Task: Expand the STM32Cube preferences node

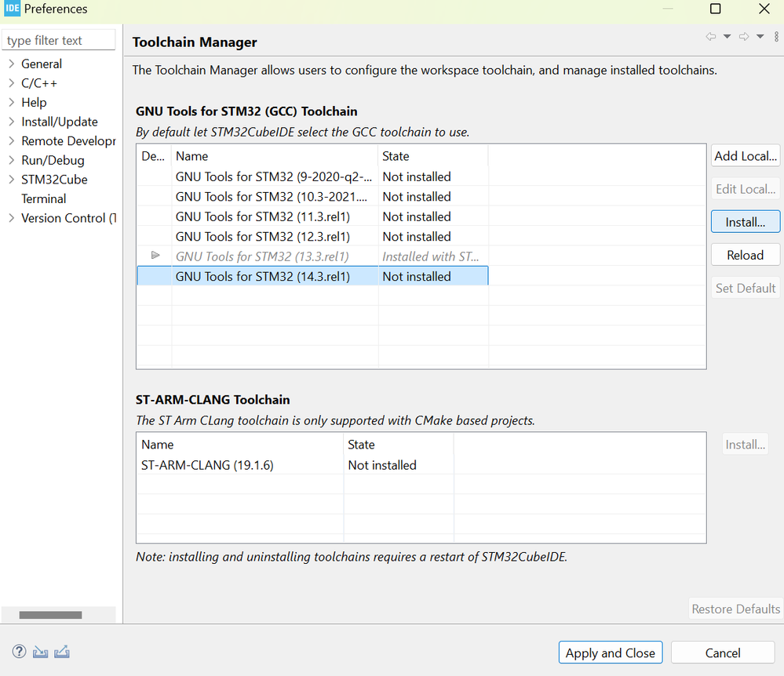Action: pos(11,180)
